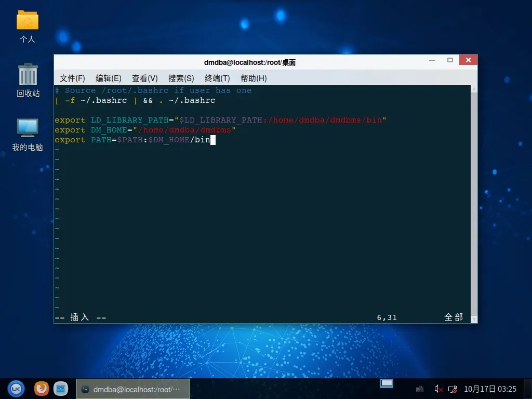Maximize the terminal window
The width and height of the screenshot is (532, 399).
click(x=450, y=60)
